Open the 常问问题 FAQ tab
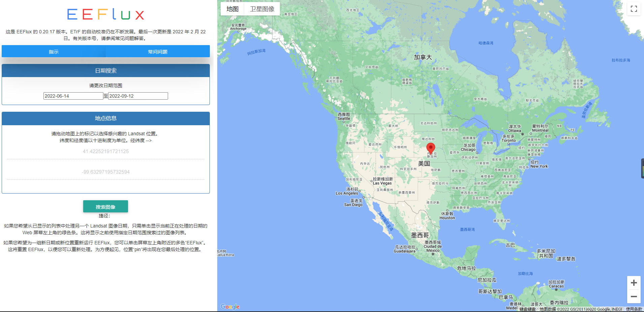This screenshot has width=644, height=312. pyautogui.click(x=158, y=51)
